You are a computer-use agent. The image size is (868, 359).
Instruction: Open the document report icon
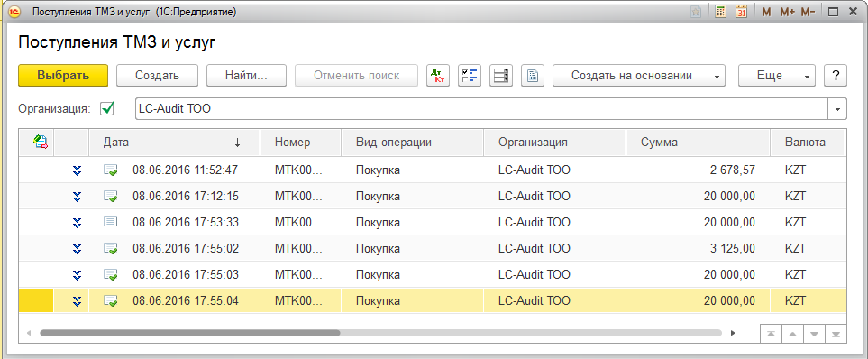pyautogui.click(x=533, y=76)
